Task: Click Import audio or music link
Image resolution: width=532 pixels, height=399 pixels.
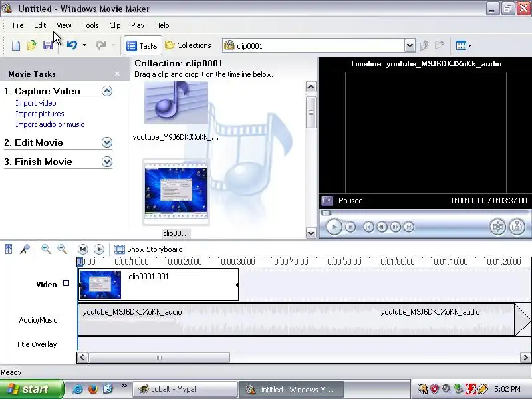Action: coord(49,124)
